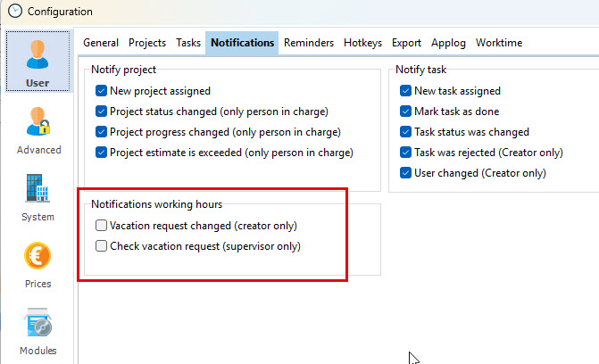This screenshot has width=599, height=364.
Task: Go to the Export tab
Action: 406,43
